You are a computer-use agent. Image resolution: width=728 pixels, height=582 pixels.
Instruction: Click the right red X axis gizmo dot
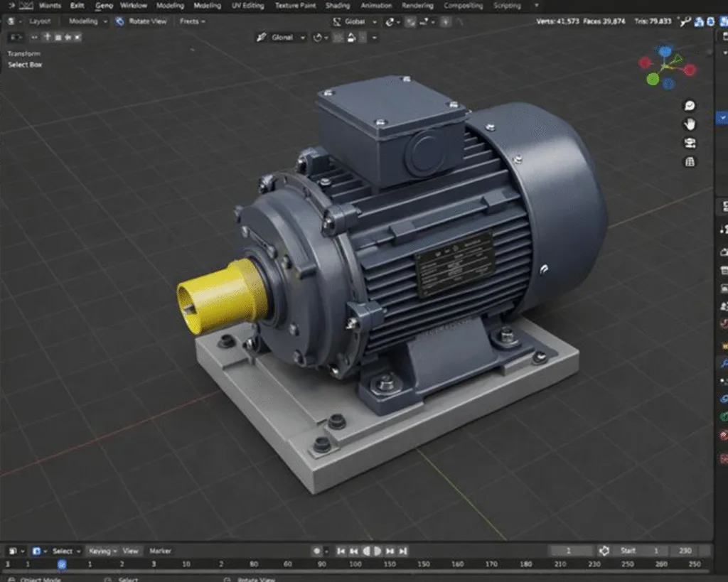click(690, 70)
